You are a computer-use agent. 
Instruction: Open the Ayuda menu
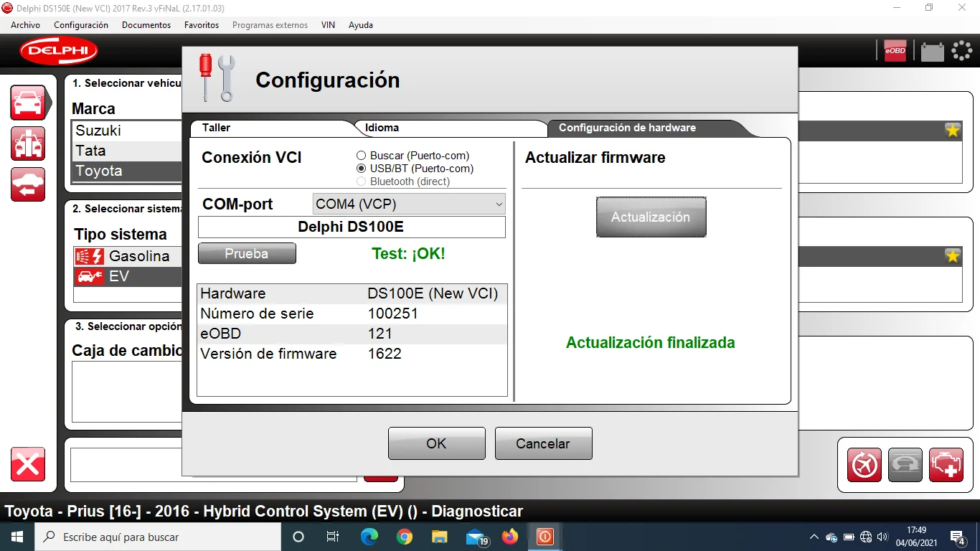pos(361,25)
